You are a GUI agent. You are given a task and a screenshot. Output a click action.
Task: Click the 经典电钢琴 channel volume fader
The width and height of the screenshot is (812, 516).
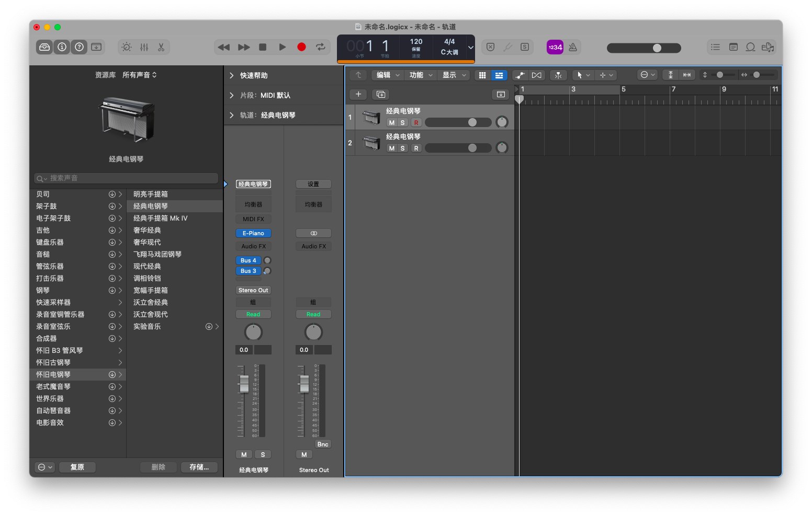click(x=244, y=384)
